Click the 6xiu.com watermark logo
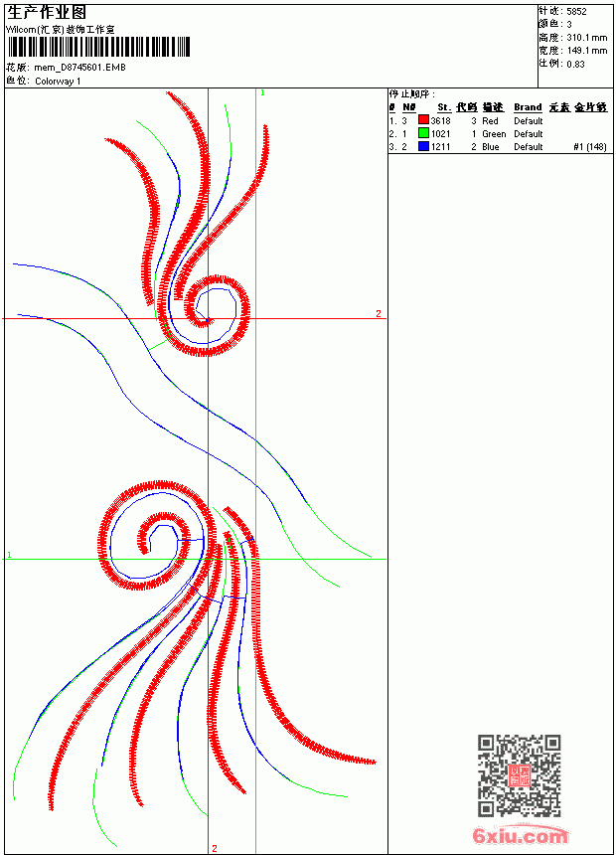 pos(520,835)
